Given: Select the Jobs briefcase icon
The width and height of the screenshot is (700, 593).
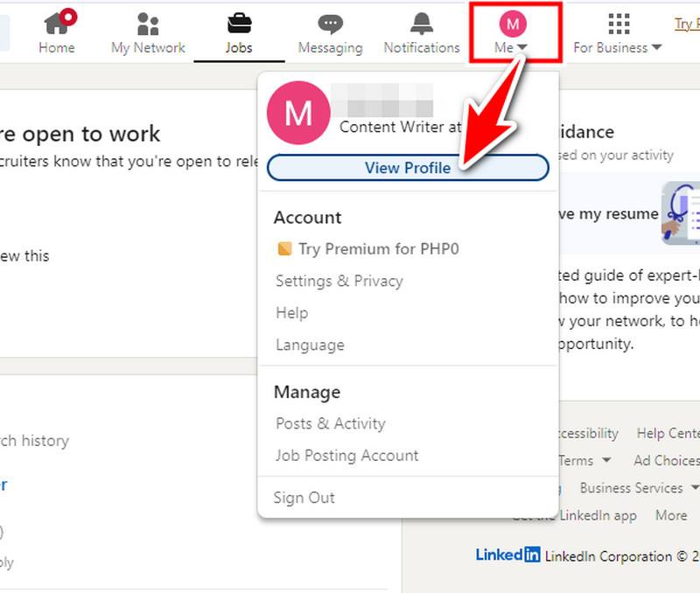Looking at the screenshot, I should coord(239,24).
